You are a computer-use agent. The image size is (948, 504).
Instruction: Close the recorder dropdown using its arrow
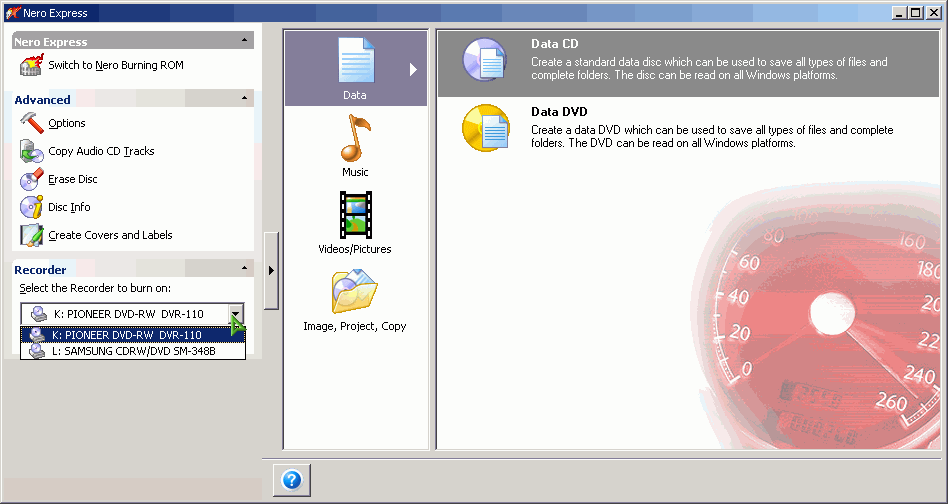tap(236, 314)
